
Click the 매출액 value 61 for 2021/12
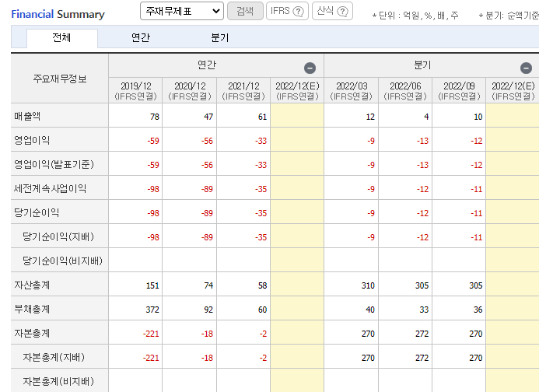coord(262,117)
